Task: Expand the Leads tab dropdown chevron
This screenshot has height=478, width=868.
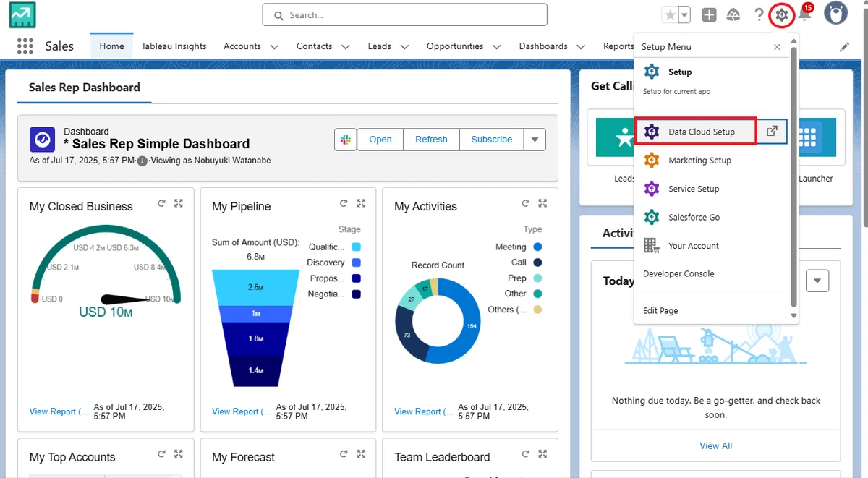Action: pyautogui.click(x=404, y=47)
